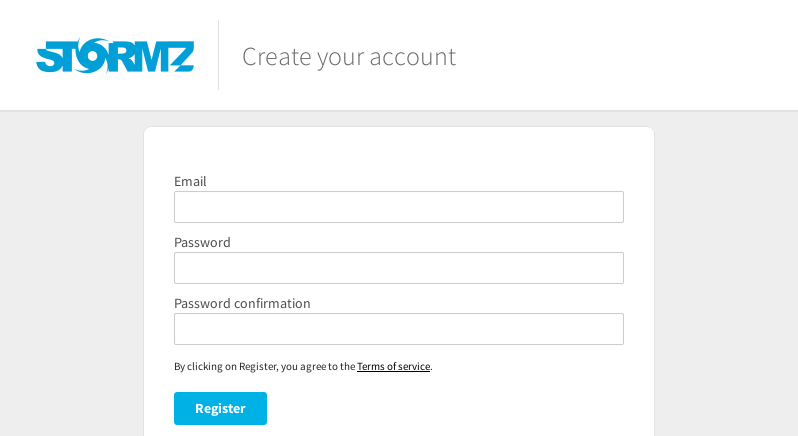Click the gray background right of the form

click(726, 273)
